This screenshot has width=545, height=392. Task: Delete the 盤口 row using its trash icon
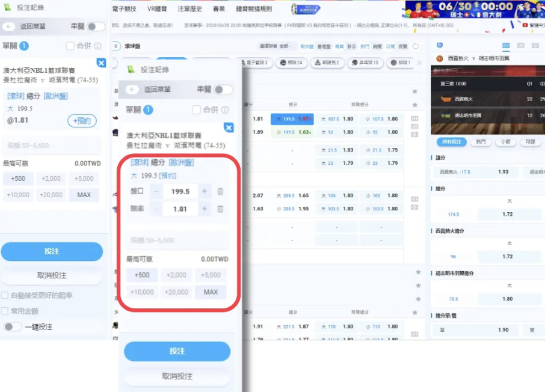[220, 191]
